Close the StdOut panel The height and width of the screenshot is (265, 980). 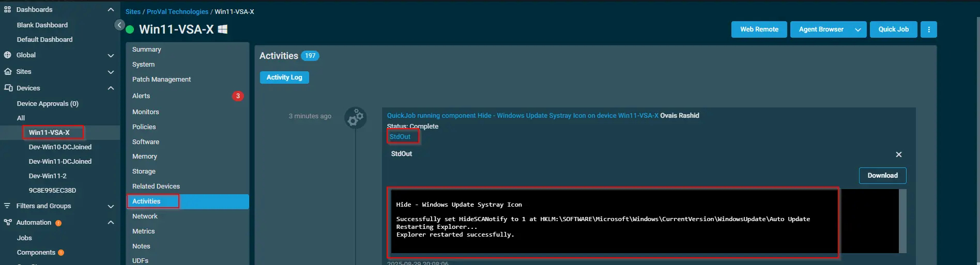(899, 154)
